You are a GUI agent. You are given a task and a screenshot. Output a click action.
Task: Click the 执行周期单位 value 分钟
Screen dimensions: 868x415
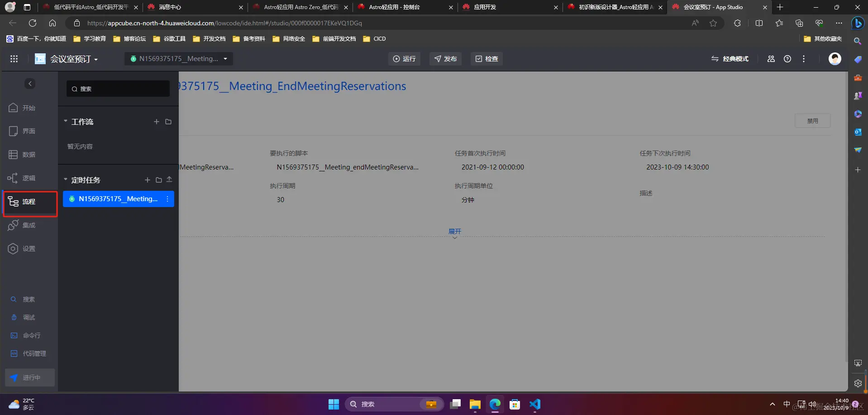(468, 200)
